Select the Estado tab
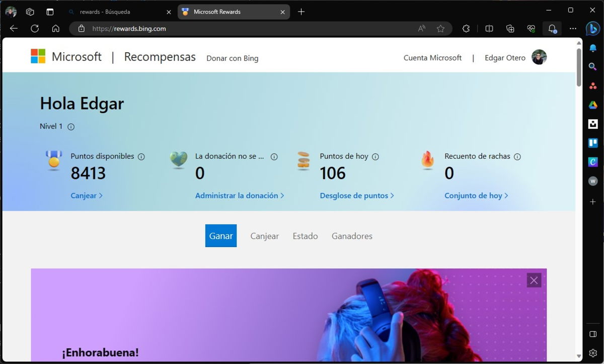Viewport: 604px width, 364px height. point(305,236)
